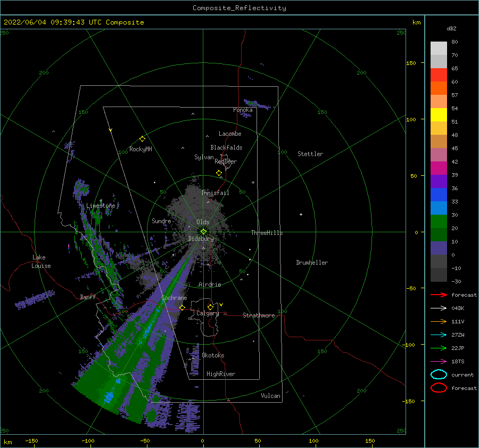
Task: Choose the green 22JP arrow icon
Action: 439,348
